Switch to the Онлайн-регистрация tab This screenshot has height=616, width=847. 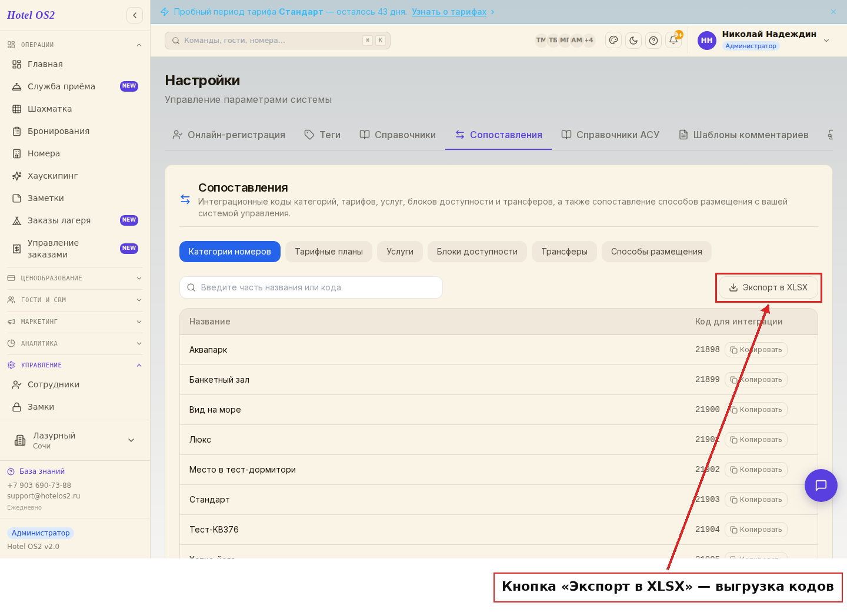point(228,135)
